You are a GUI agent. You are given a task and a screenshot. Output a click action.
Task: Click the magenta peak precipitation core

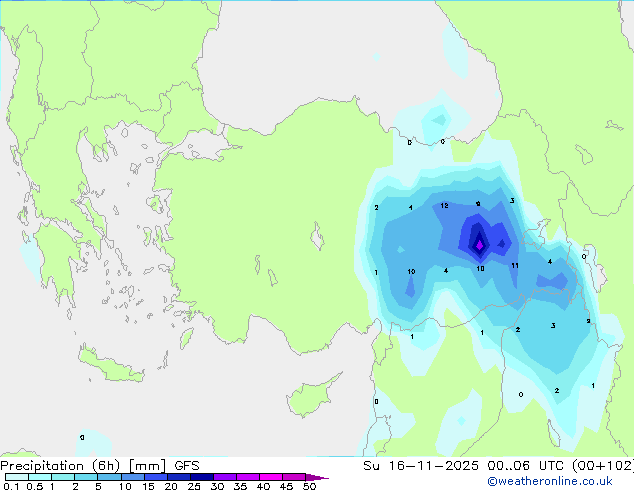pos(480,245)
